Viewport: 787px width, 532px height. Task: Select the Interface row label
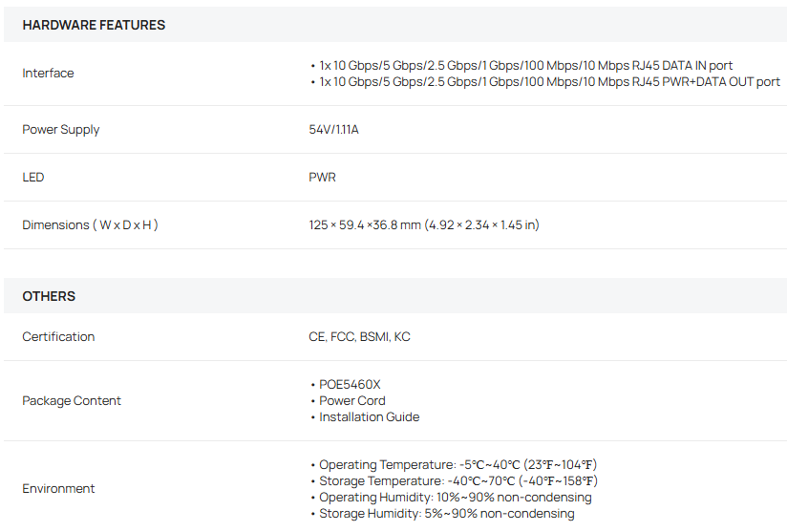[x=48, y=74]
